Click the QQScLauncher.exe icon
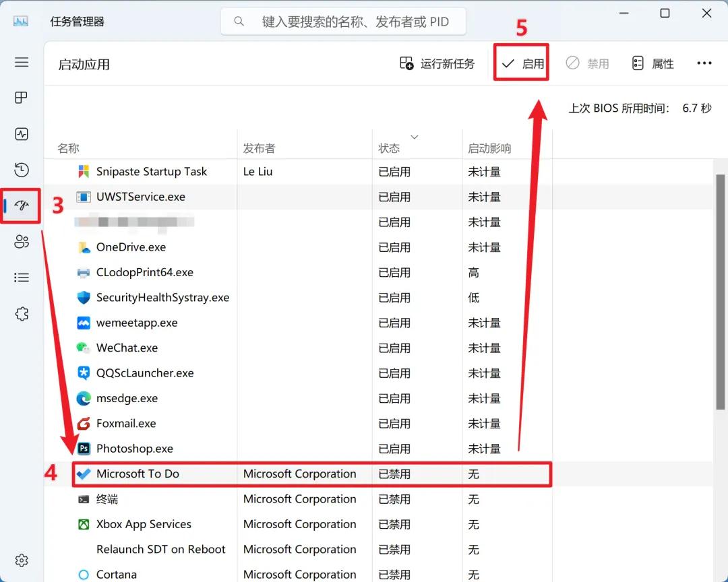This screenshot has width=728, height=582. (84, 373)
